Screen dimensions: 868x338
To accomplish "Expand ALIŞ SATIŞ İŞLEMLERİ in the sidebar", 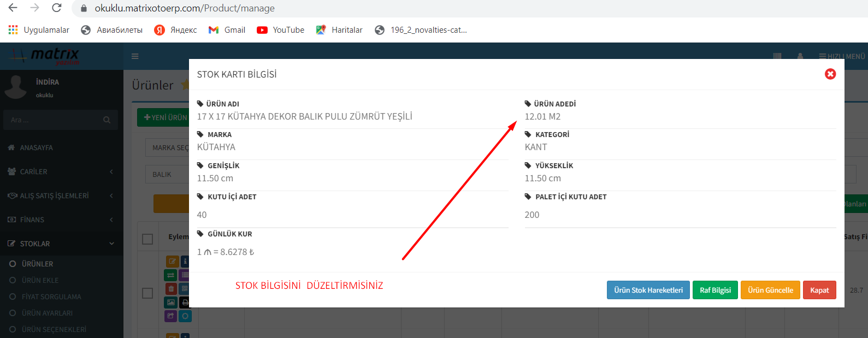I will click(61, 195).
